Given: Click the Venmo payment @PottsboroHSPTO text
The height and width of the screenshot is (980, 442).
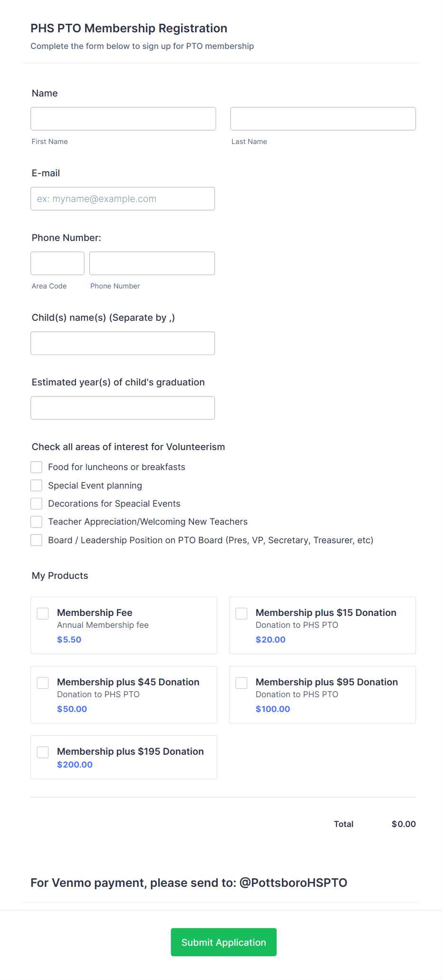Looking at the screenshot, I should click(189, 883).
